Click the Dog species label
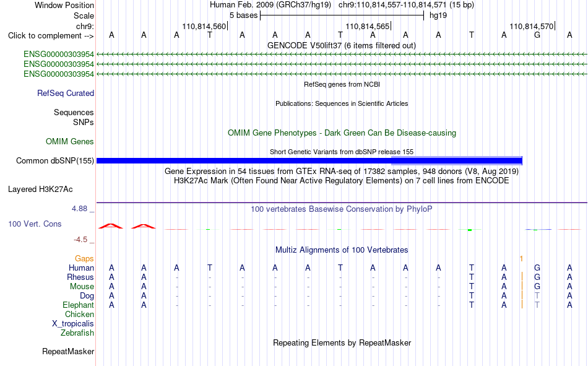588x366 pixels. 87,296
